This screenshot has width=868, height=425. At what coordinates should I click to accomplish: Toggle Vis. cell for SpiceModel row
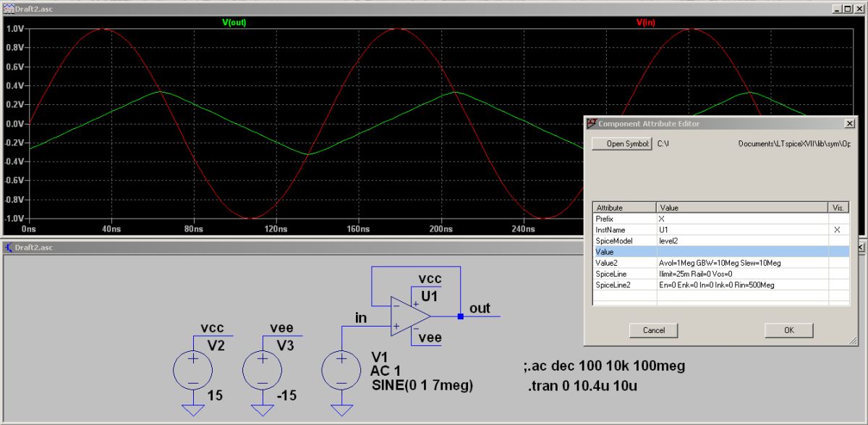click(837, 240)
